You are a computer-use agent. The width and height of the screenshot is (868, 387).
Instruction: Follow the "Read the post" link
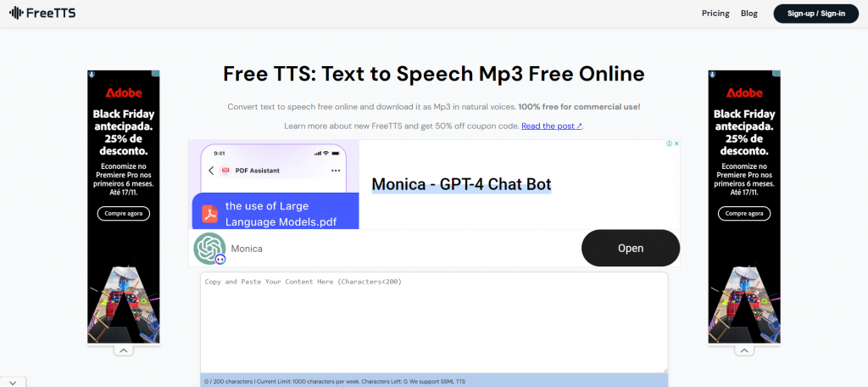551,126
